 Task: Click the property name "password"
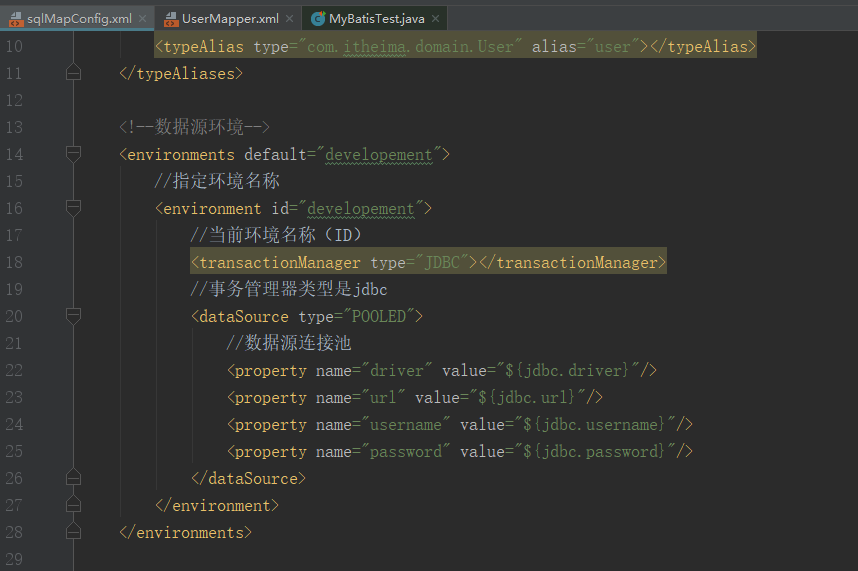tap(405, 452)
